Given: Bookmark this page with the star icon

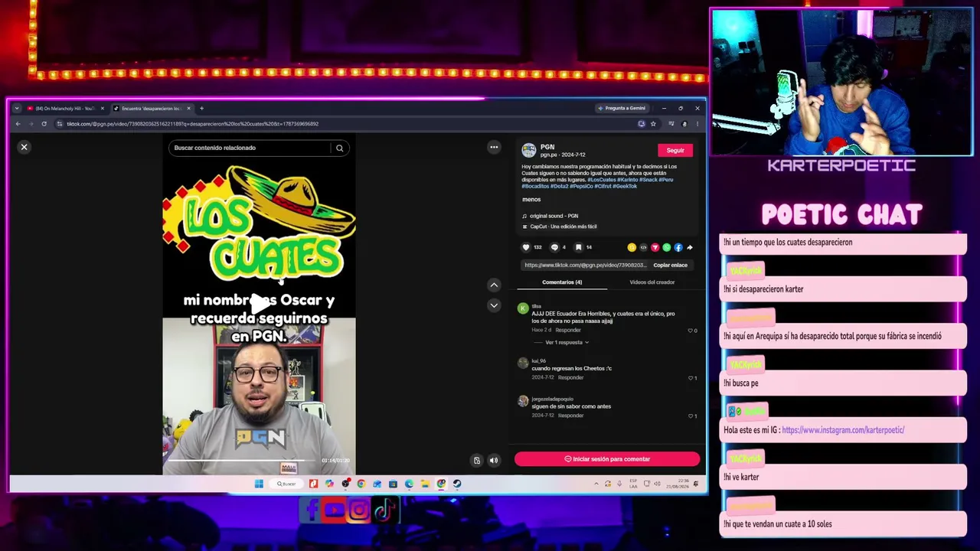Looking at the screenshot, I should (653, 124).
